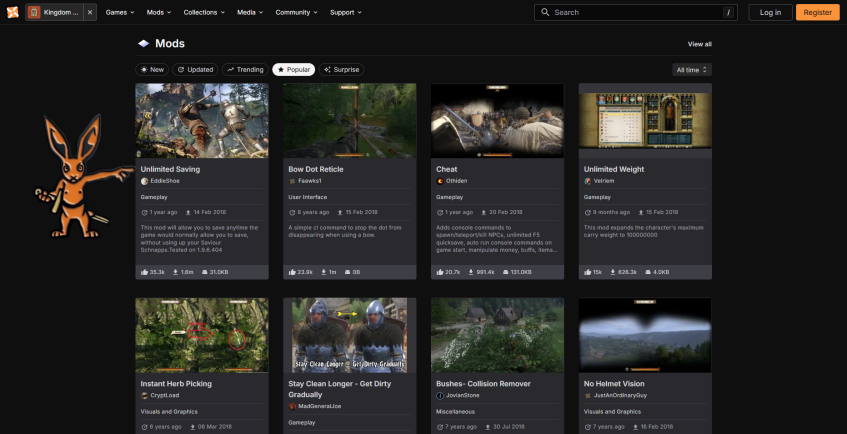Click the Register button
Image resolution: width=847 pixels, height=434 pixels.
pyautogui.click(x=817, y=12)
